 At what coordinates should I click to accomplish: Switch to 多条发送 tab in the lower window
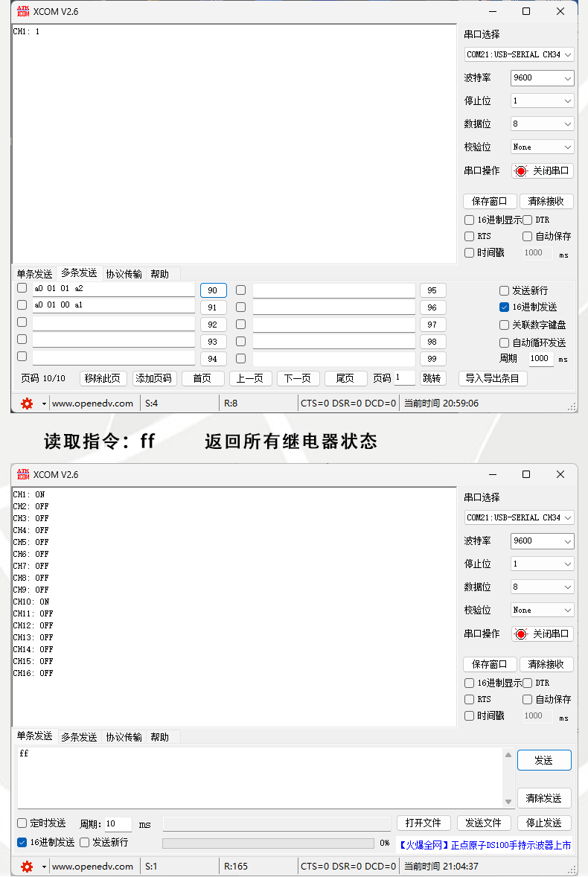tap(79, 737)
